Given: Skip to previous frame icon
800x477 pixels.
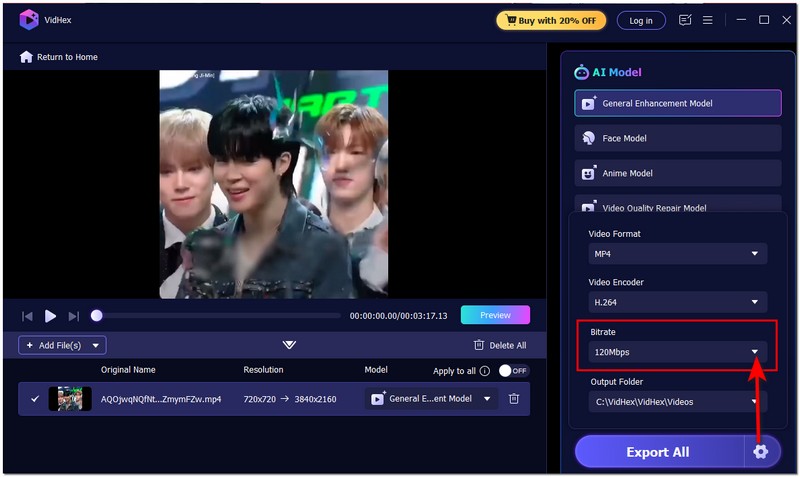Looking at the screenshot, I should tap(28, 316).
